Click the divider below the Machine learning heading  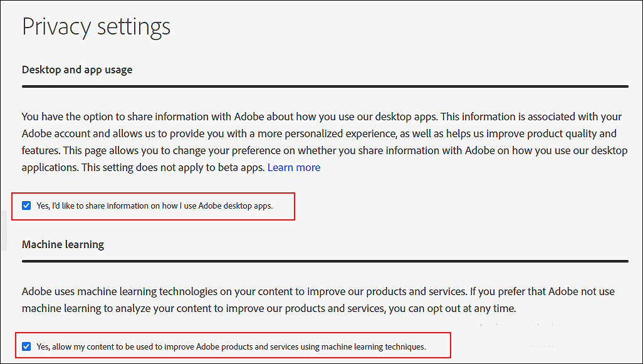click(325, 261)
